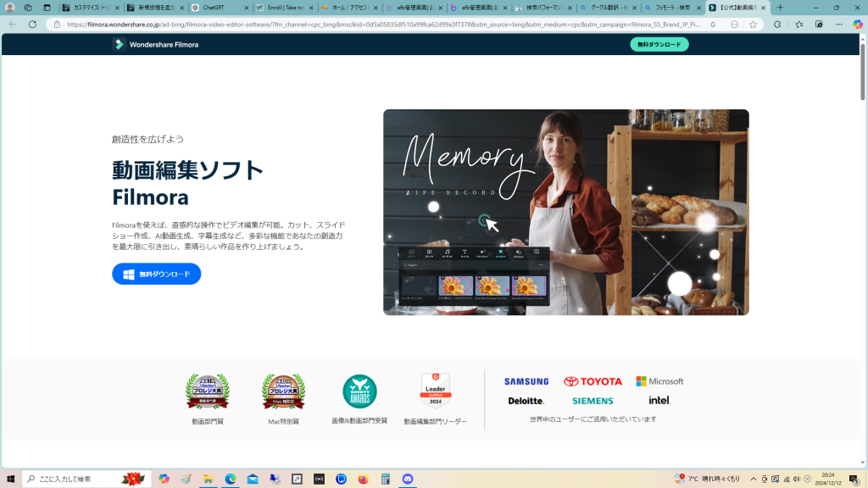Click the Windows Start button
This screenshot has width=868, height=488.
pos(11,479)
